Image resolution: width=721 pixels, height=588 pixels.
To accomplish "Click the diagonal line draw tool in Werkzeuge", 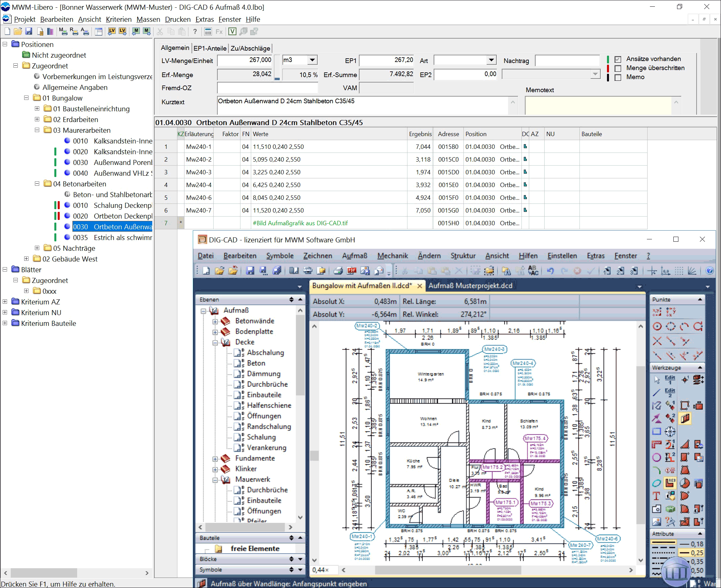I will pyautogui.click(x=656, y=393).
